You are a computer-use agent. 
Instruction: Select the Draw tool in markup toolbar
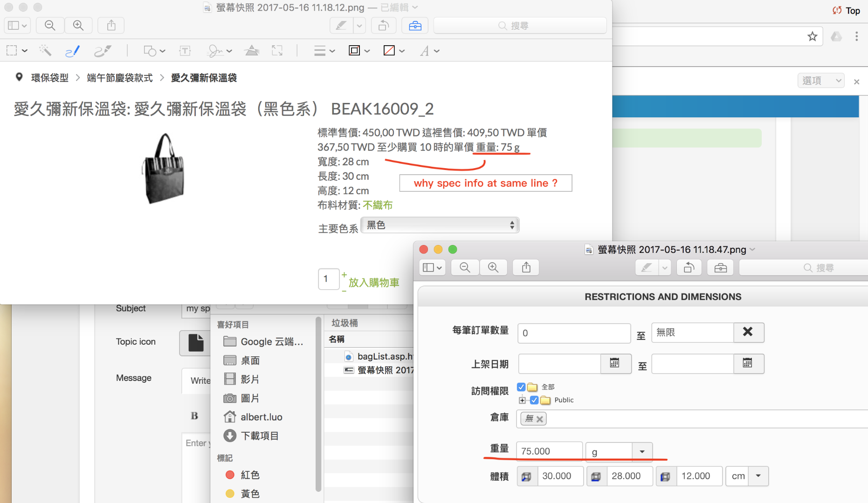click(x=103, y=50)
